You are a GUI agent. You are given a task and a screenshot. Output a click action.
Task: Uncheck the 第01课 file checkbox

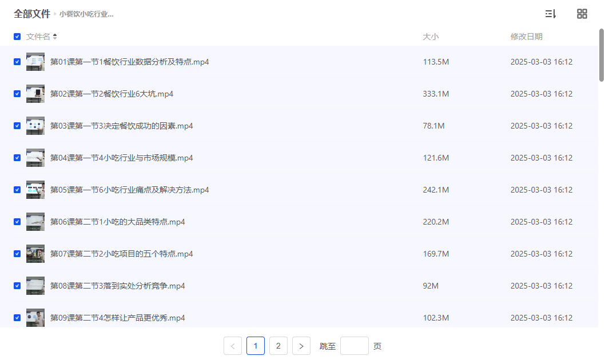pos(17,61)
